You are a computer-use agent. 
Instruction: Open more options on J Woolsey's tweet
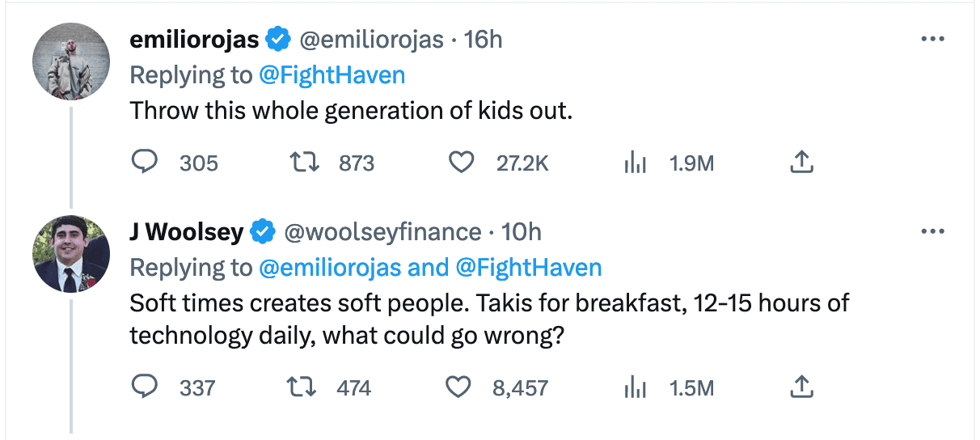[x=932, y=232]
